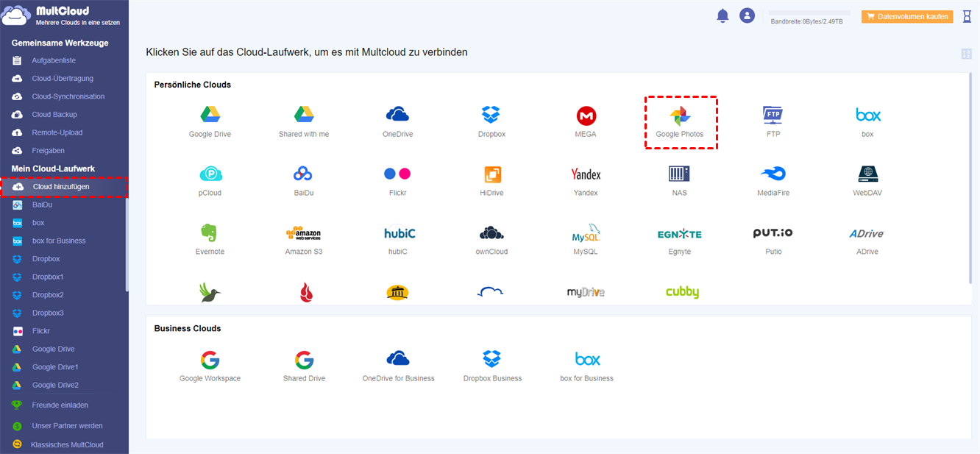The image size is (980, 454).
Task: Open the notifications bell
Action: coord(722,15)
